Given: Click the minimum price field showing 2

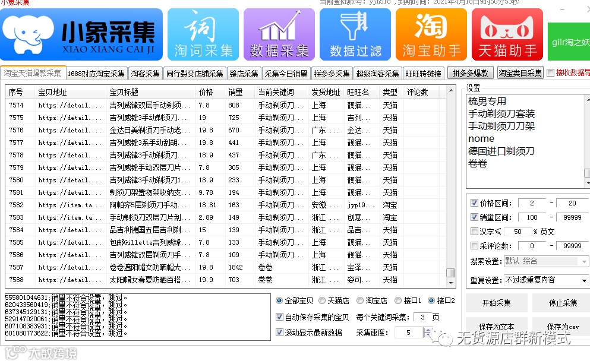Looking at the screenshot, I should tap(532, 203).
